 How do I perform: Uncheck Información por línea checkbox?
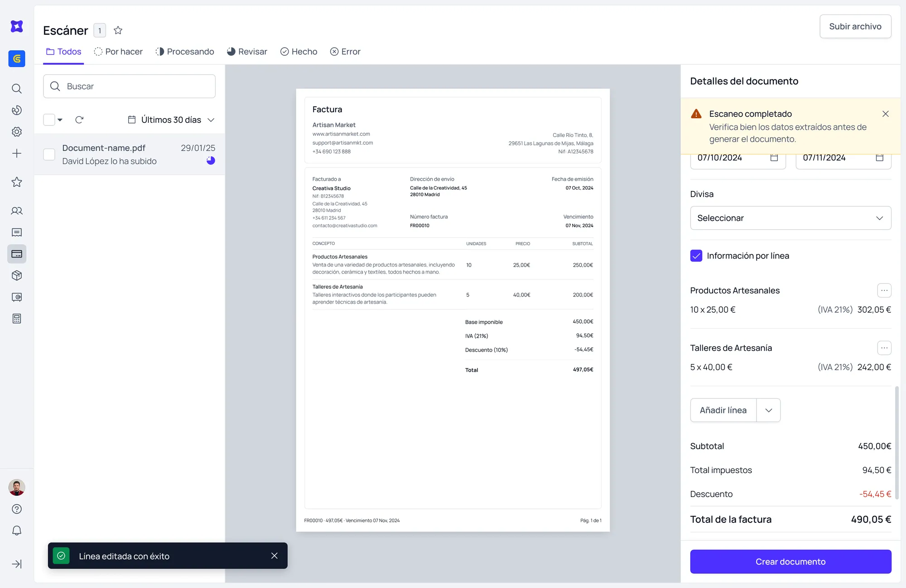[696, 256]
